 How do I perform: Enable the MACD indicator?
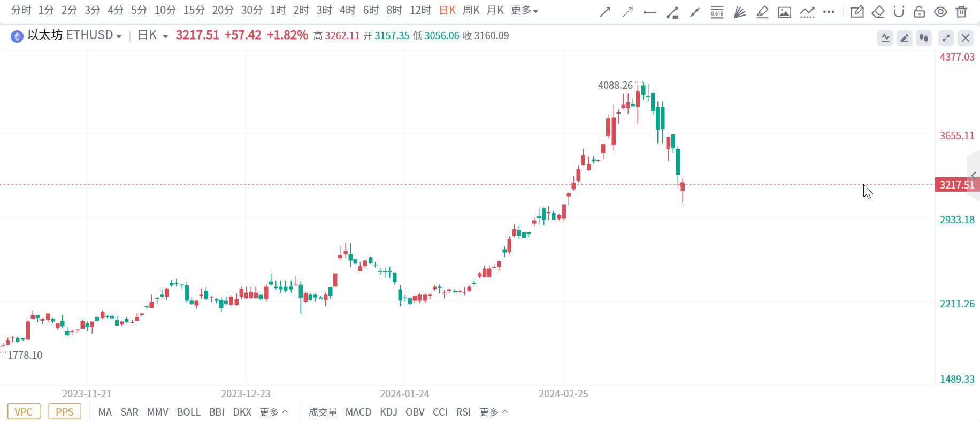coord(358,412)
